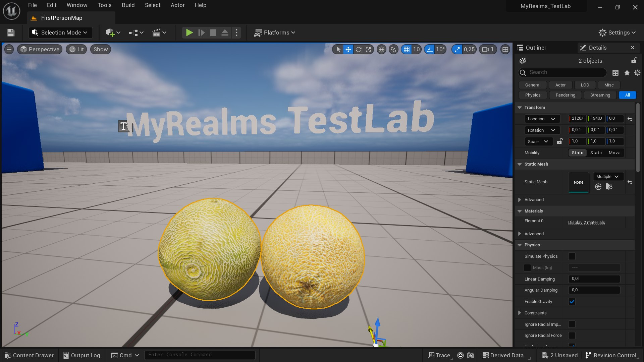The image size is (644, 362).
Task: Open the File menu
Action: coord(33,5)
